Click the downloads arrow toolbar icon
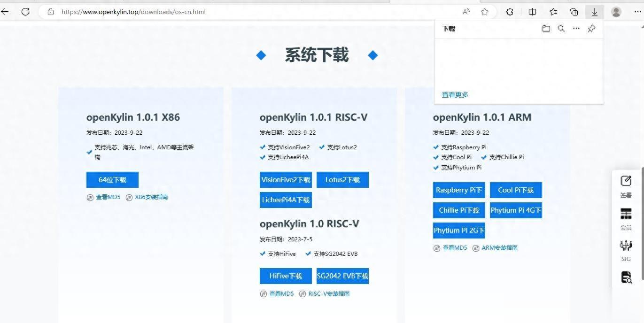The height and width of the screenshot is (323, 644). 595,12
